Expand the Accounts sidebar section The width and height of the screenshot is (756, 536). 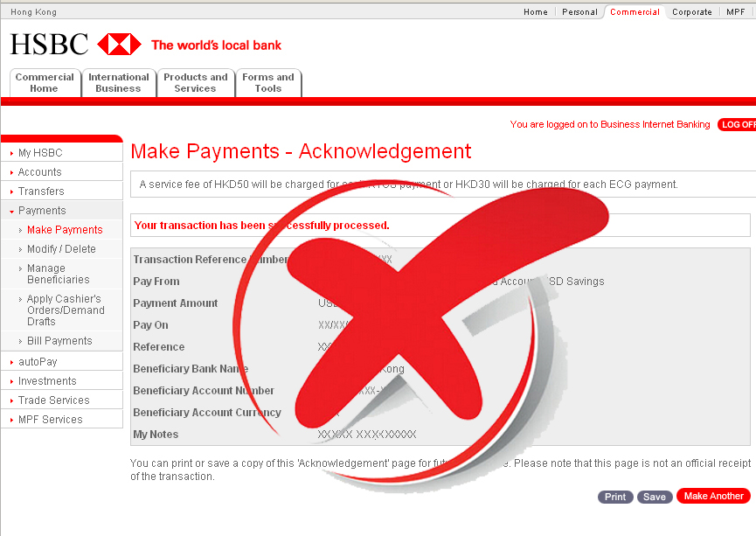pyautogui.click(x=40, y=172)
